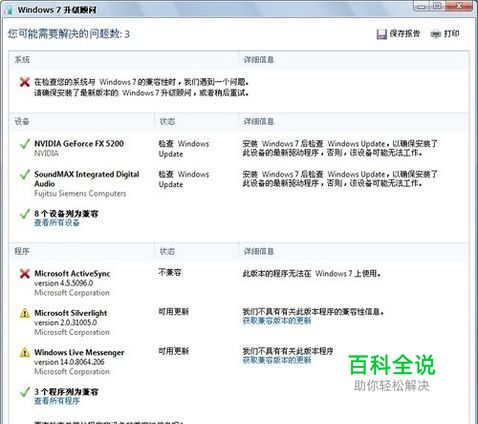Click the 不兼容 status for ActiveSync
The image size is (478, 424).
pyautogui.click(x=170, y=273)
